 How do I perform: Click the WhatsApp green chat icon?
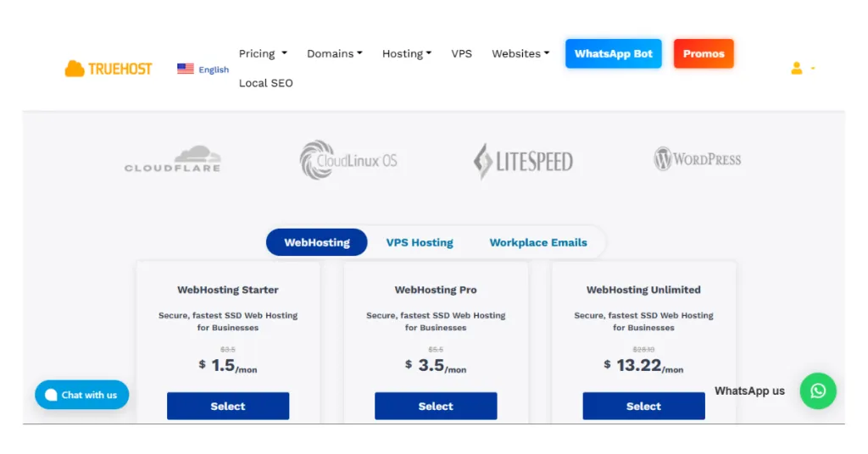(x=818, y=391)
